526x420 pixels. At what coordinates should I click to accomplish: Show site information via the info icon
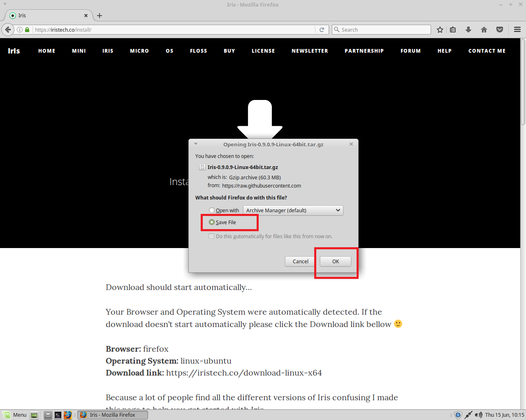(20, 30)
